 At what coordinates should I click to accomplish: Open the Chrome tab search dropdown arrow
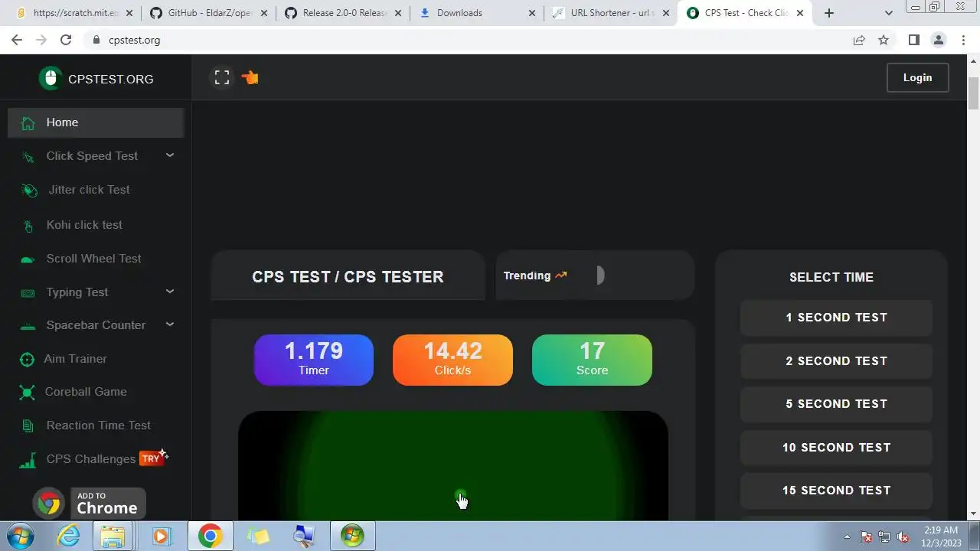(889, 13)
